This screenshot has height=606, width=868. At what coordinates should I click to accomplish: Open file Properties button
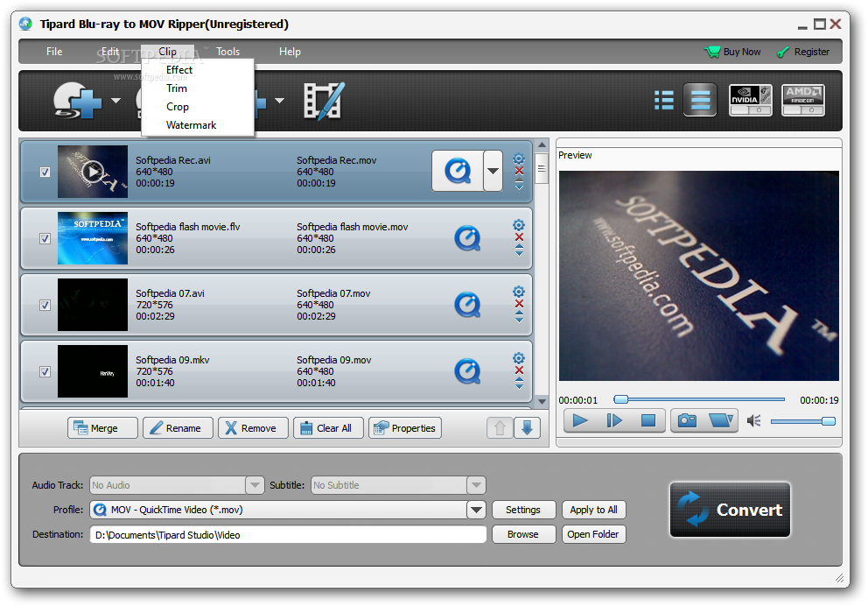[405, 428]
